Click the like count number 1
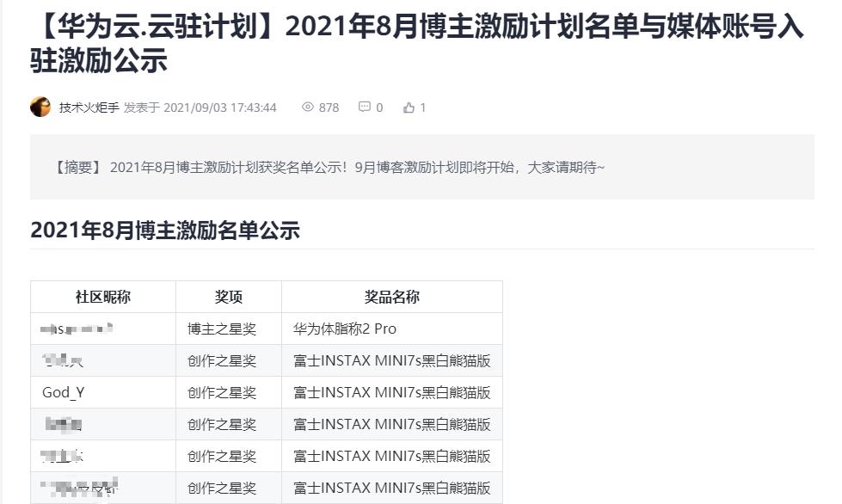The image size is (842, 504). point(423,108)
